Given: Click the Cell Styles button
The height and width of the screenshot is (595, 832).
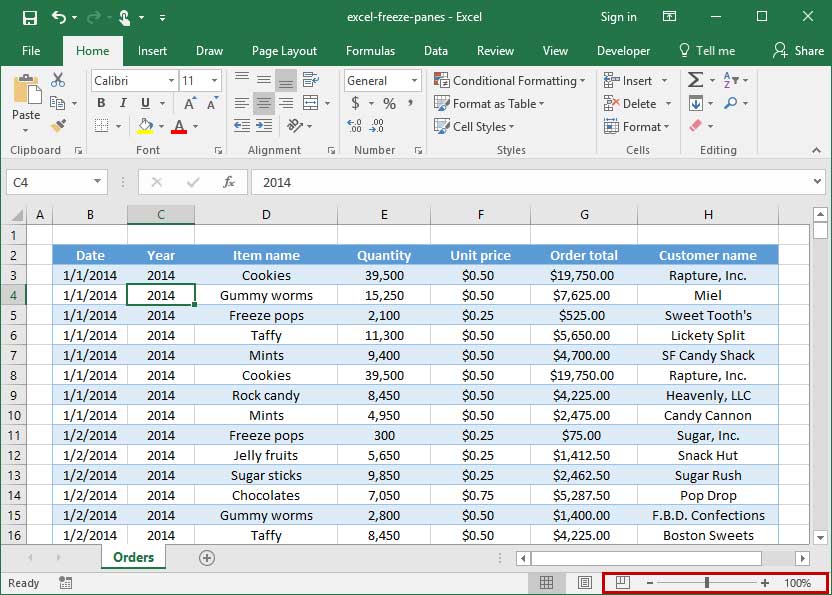Looking at the screenshot, I should pos(473,126).
